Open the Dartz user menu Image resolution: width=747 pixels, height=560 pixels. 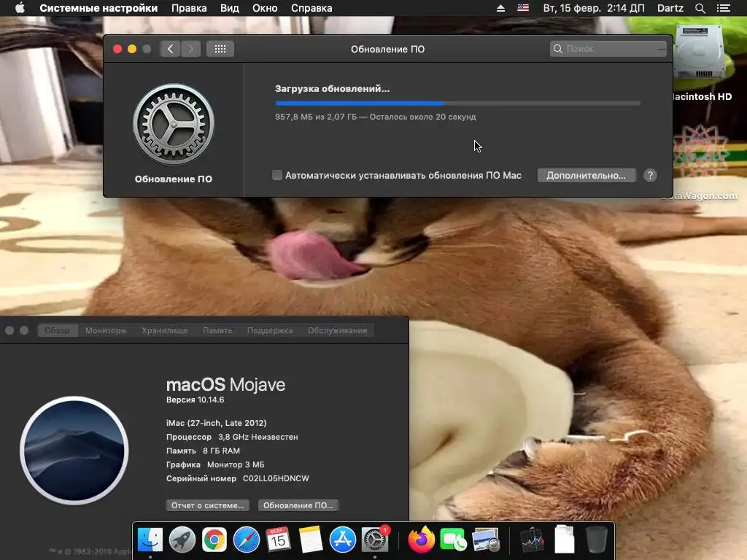tap(670, 8)
